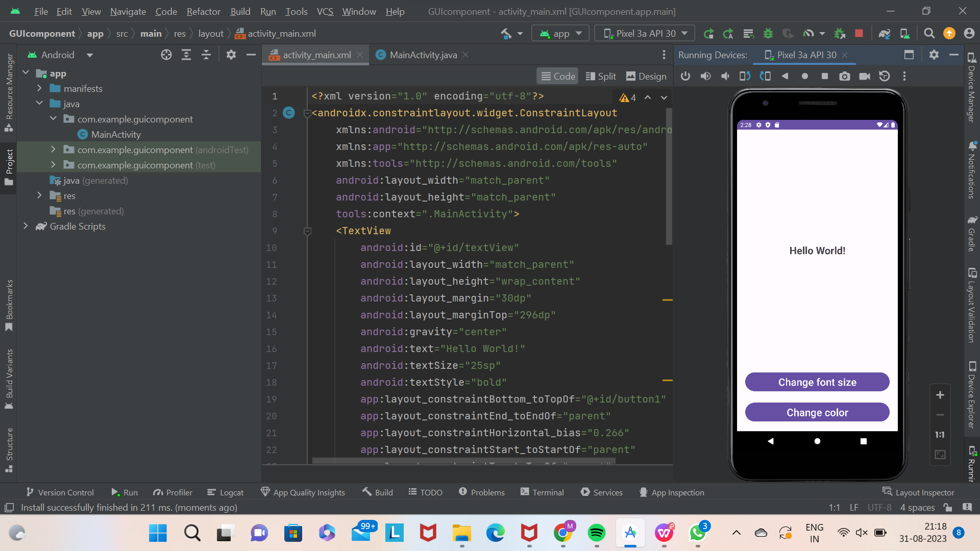Open the app run configuration dropdown
This screenshot has width=980, height=551.
560,33
